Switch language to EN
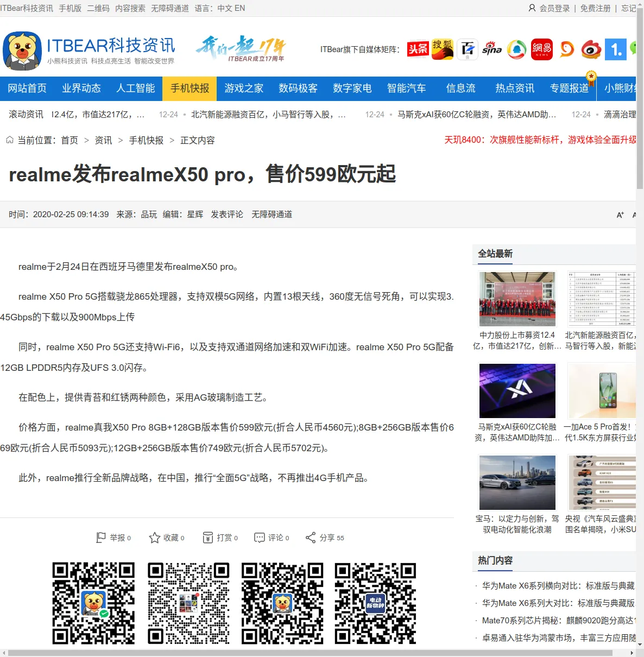Screen dimensions: 644x657 tap(239, 8)
